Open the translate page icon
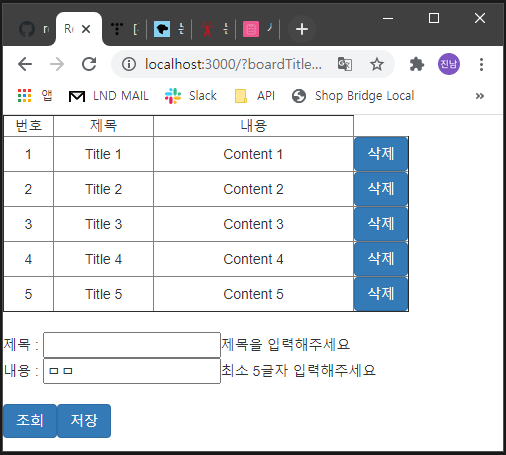Image resolution: width=506 pixels, height=455 pixels. tap(345, 64)
